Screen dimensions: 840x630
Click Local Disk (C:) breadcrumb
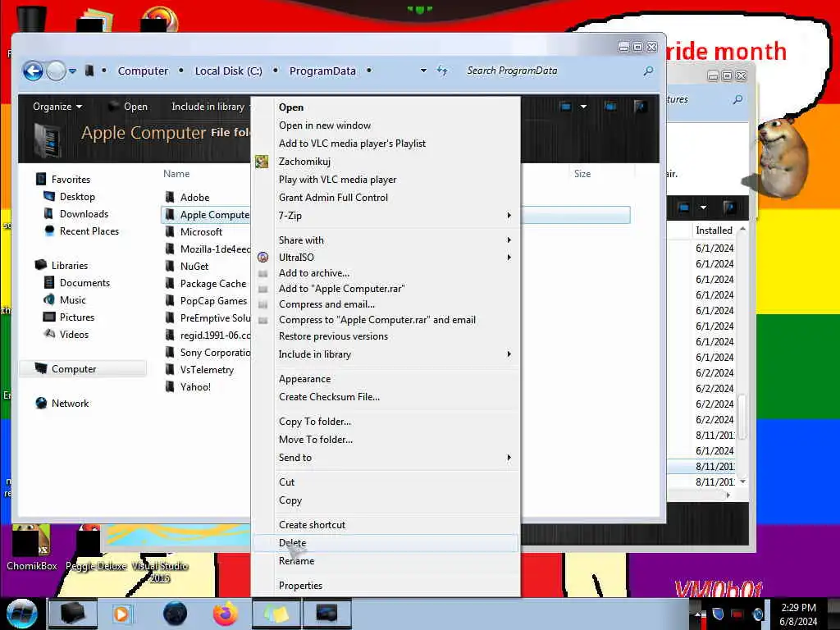[228, 71]
